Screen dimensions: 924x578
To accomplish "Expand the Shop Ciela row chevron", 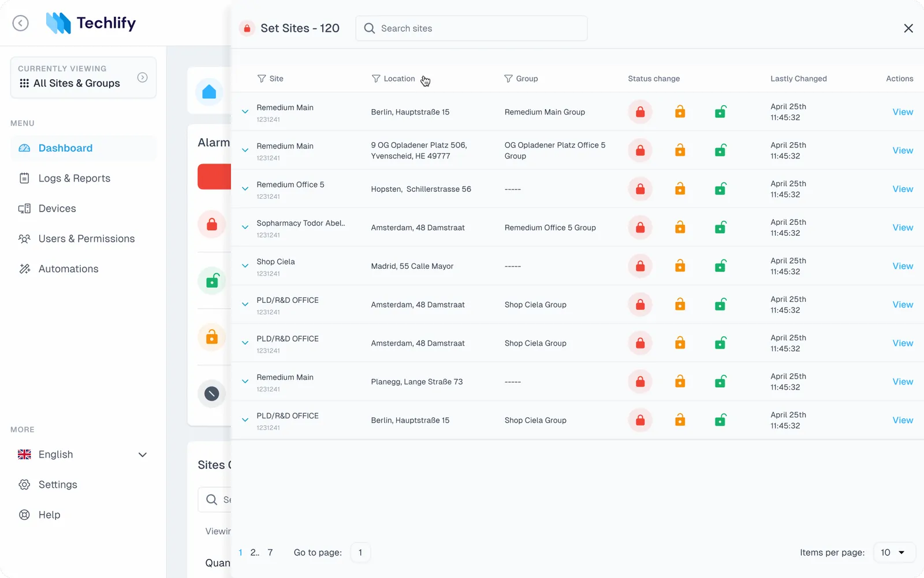I will tap(245, 266).
